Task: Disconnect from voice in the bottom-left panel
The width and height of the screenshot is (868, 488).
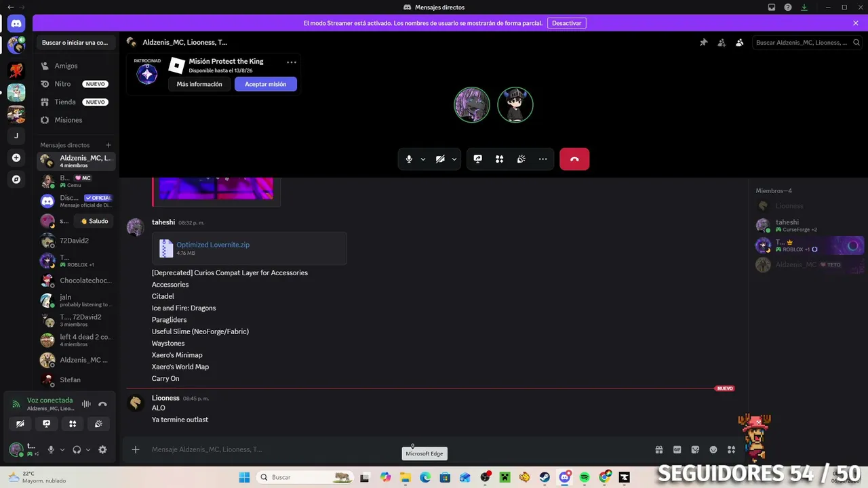Action: 102,404
